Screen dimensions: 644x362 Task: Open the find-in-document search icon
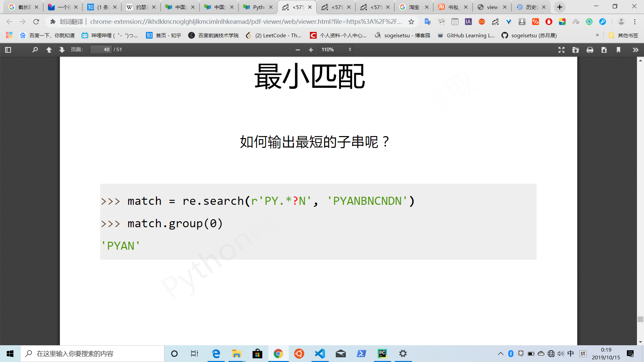(x=35, y=50)
